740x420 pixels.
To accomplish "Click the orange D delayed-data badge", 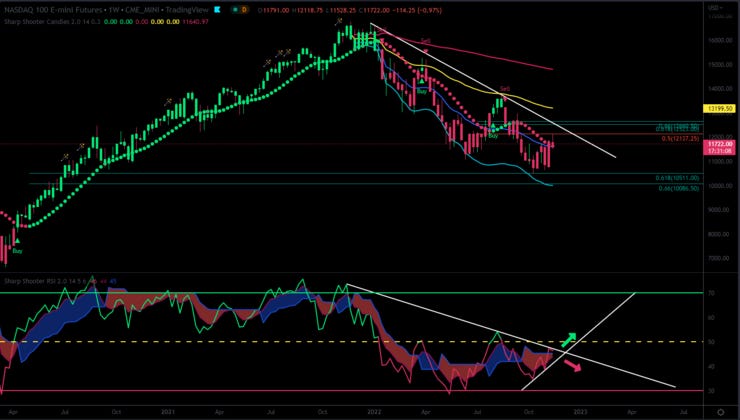I will (x=244, y=9).
